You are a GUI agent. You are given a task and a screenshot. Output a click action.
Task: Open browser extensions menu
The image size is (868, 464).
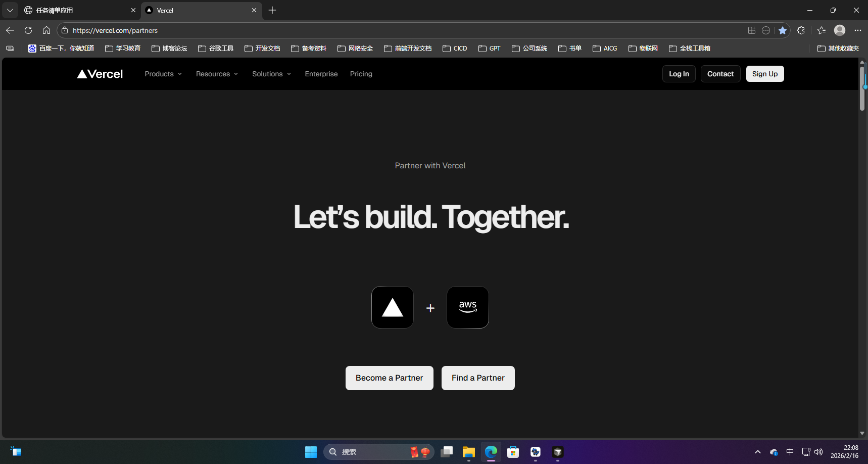(x=801, y=30)
